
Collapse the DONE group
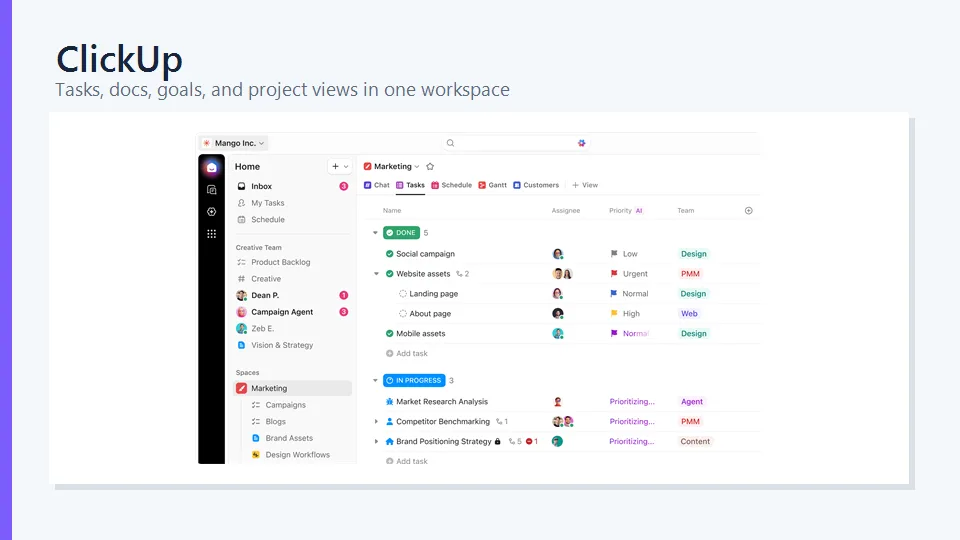375,233
